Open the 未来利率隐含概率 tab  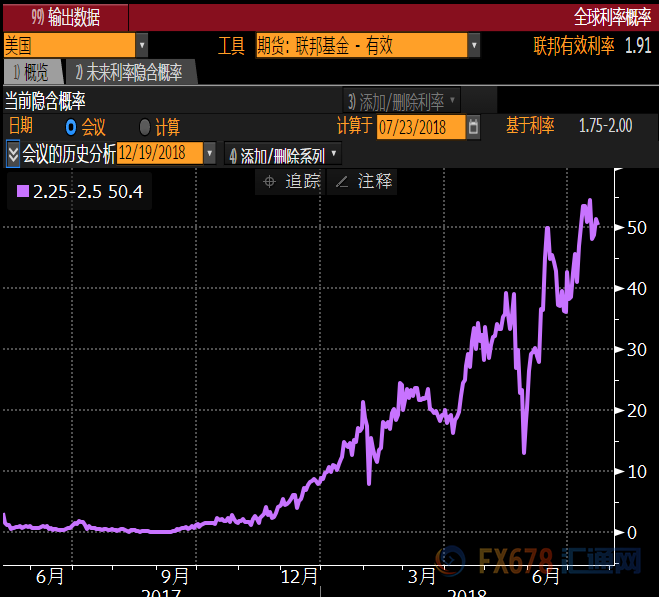128,72
